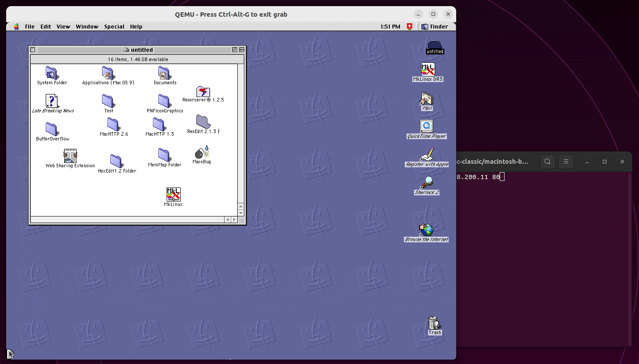639x364 pixels.
Task: Click the menu bar clock
Action: coord(390,26)
